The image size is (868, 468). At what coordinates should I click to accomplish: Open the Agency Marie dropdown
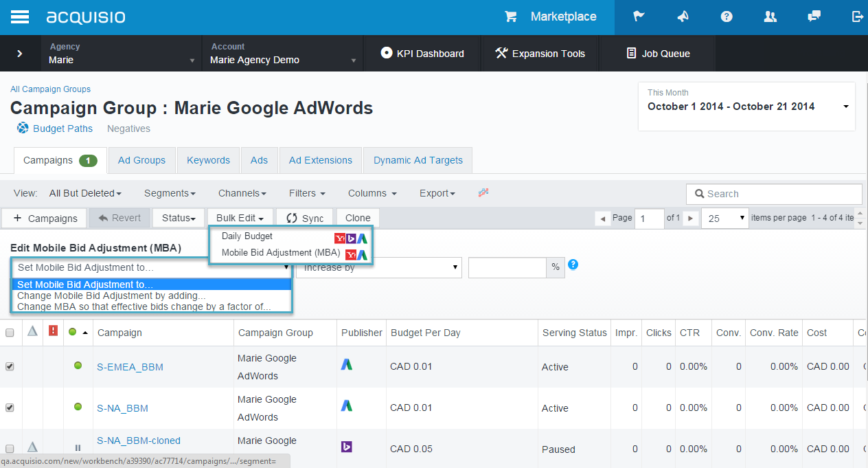[x=122, y=54]
